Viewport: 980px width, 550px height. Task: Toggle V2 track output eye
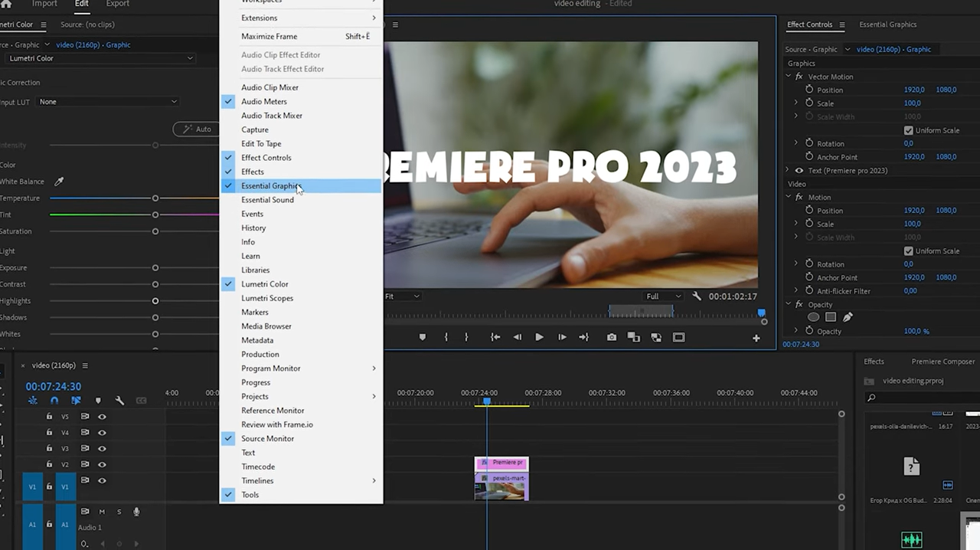102,465
